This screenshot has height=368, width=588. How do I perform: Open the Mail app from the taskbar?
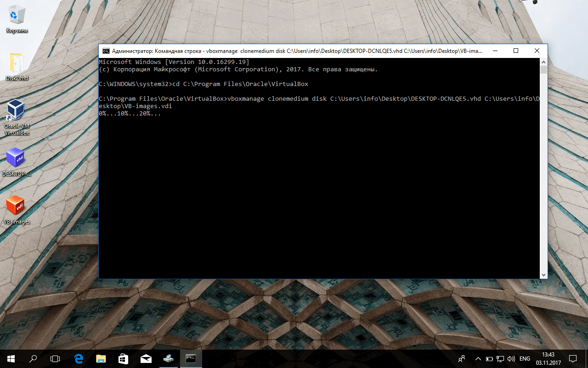(x=146, y=359)
